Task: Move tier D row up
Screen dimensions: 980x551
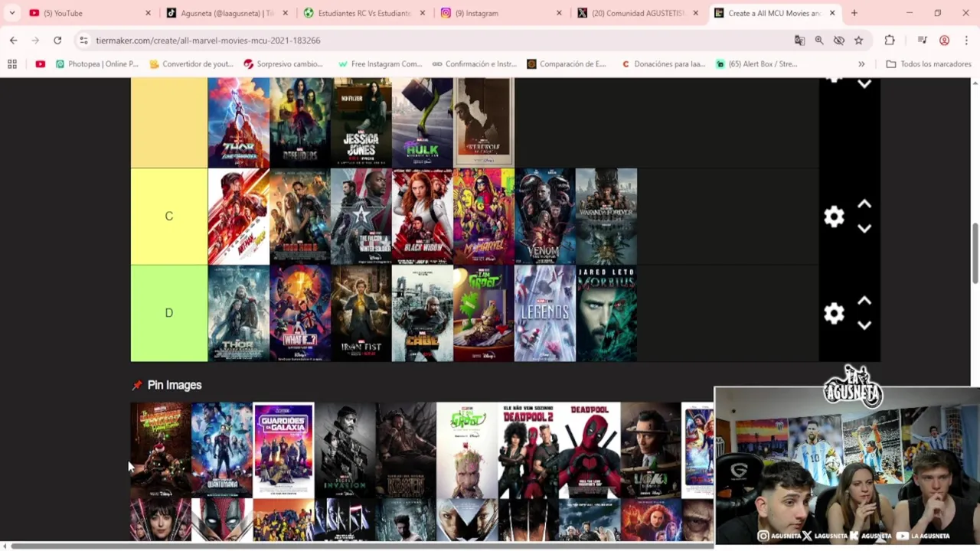Action: (864, 301)
